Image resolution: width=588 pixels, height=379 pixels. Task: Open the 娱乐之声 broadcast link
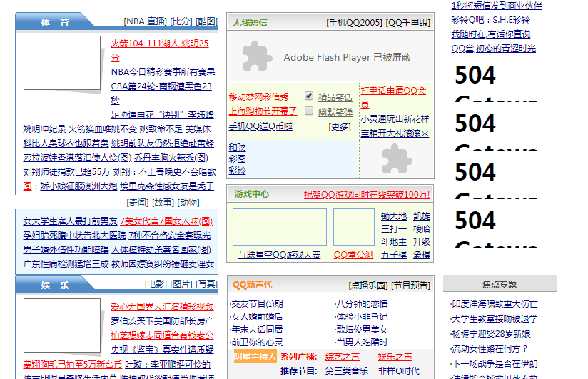click(395, 357)
